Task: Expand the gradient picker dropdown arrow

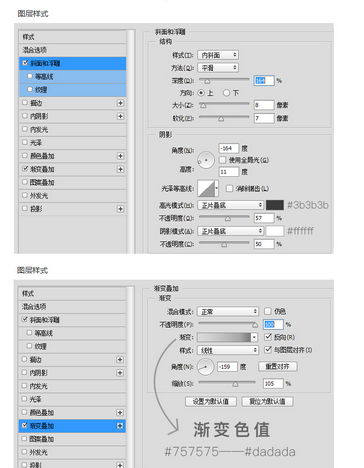Action: [254, 337]
